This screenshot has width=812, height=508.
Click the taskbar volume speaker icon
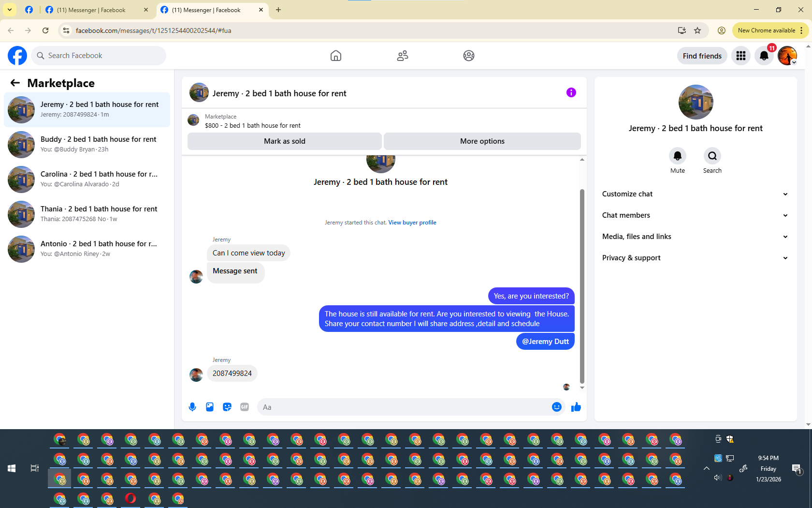coord(718,478)
